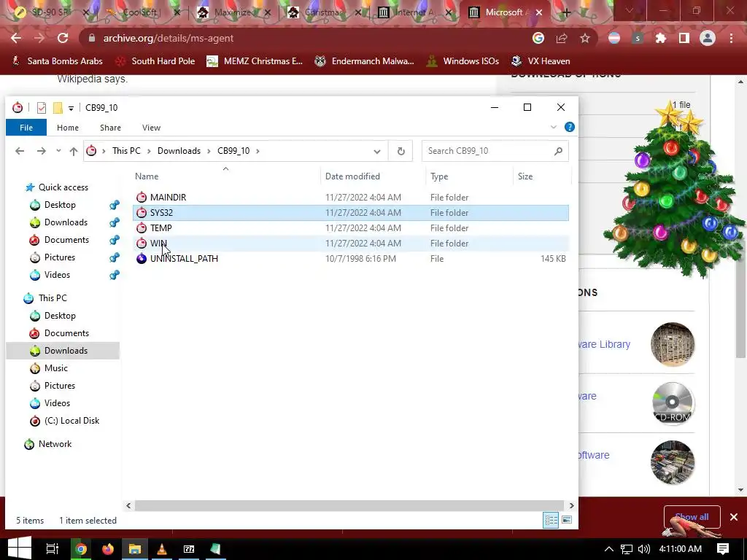Click Show all downloads button
The width and height of the screenshot is (747, 560).
coord(692,517)
